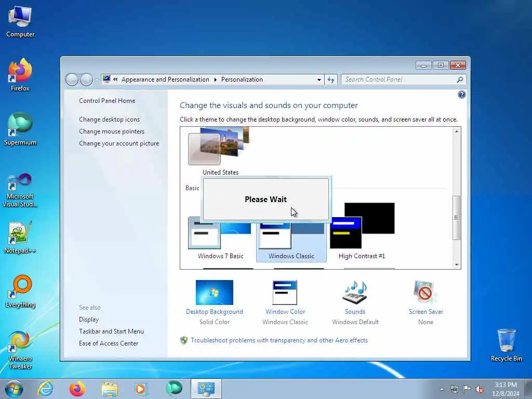Open Supermium from the taskbar

pyautogui.click(x=174, y=388)
